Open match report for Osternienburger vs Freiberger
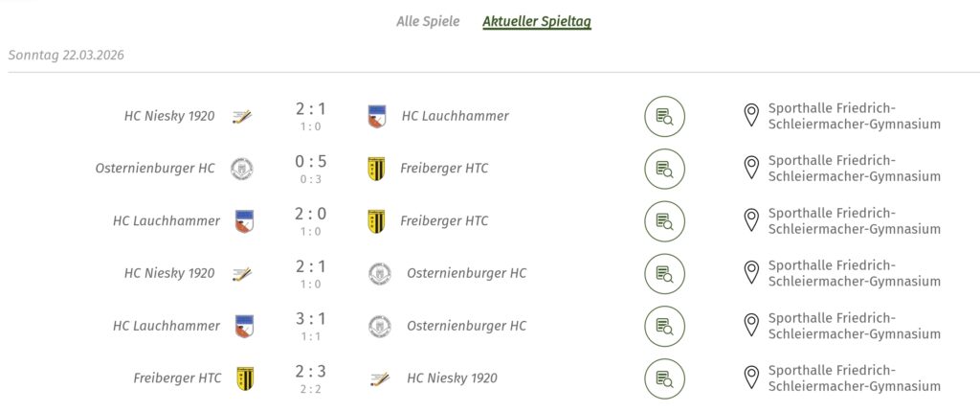The width and height of the screenshot is (980, 412). click(664, 169)
